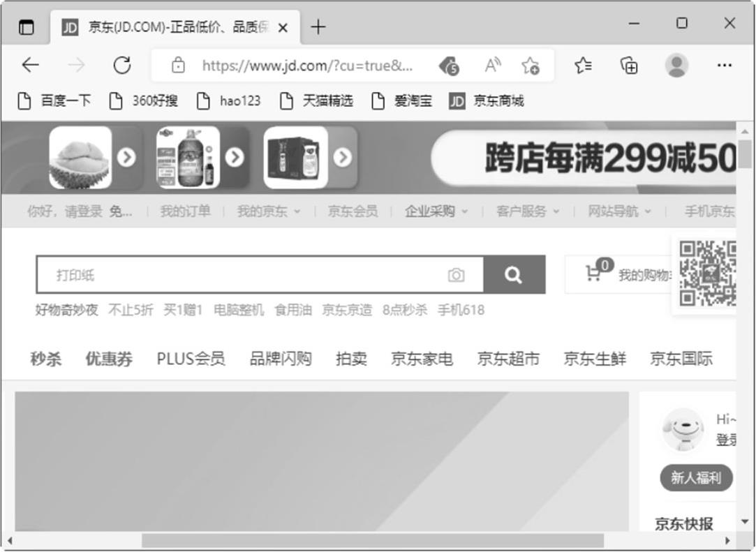
Task: Open 京东会员 link
Action: [353, 211]
